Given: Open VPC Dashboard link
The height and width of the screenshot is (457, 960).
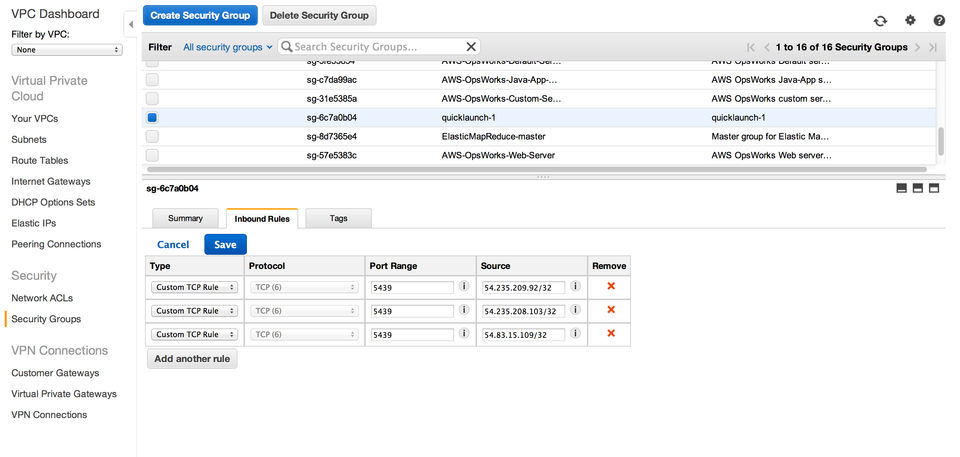Looking at the screenshot, I should click(x=55, y=13).
